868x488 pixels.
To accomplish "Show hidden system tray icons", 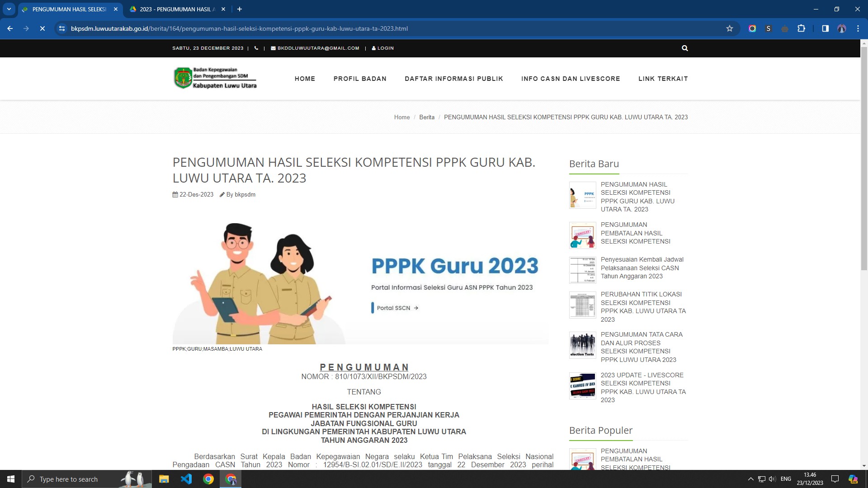I will click(750, 479).
